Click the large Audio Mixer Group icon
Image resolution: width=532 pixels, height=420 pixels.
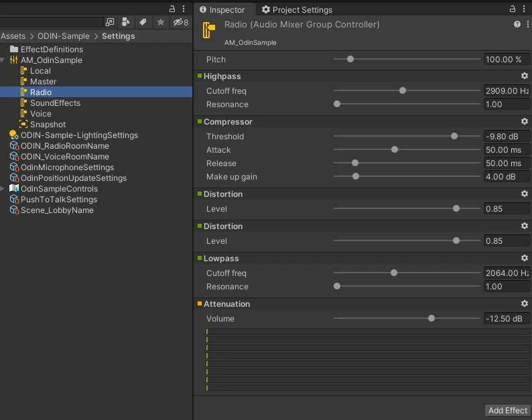point(209,30)
